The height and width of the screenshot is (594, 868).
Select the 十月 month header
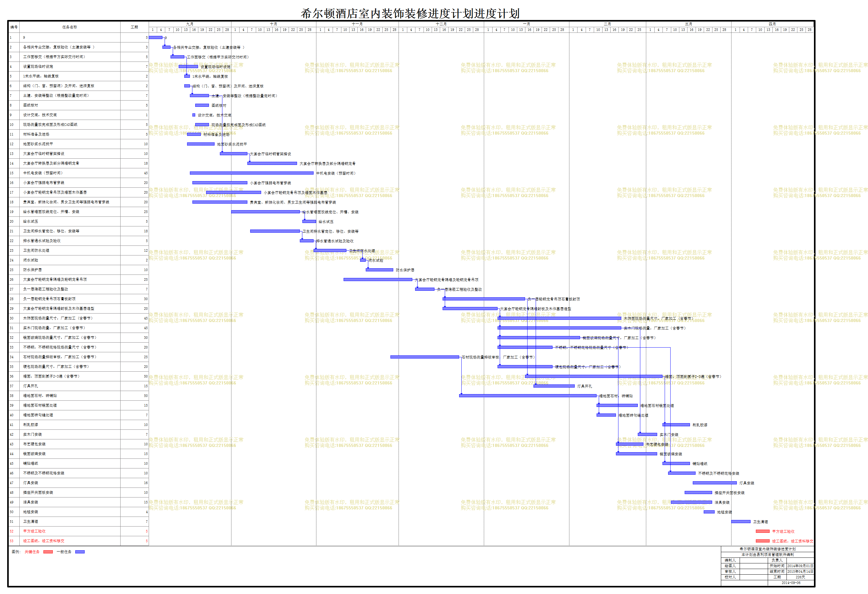click(273, 24)
